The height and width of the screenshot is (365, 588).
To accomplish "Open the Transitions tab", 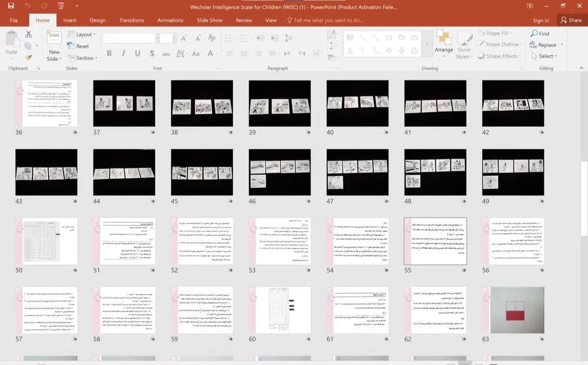I will pos(131,20).
